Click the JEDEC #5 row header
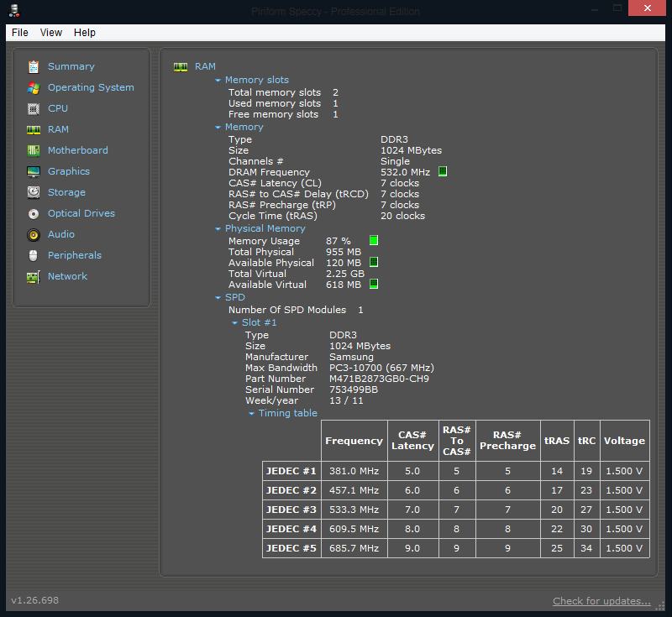The width and height of the screenshot is (672, 617). [x=291, y=548]
